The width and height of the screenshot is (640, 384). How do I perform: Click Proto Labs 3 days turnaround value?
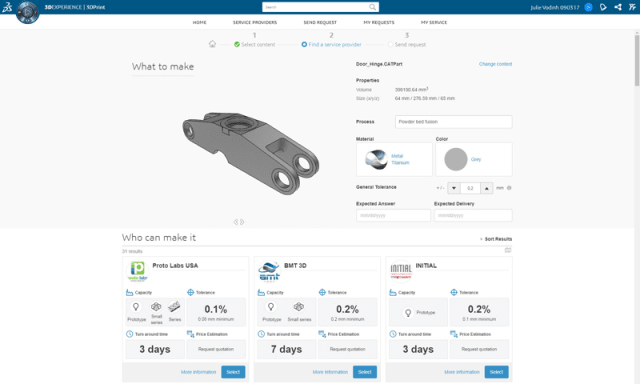[155, 349]
